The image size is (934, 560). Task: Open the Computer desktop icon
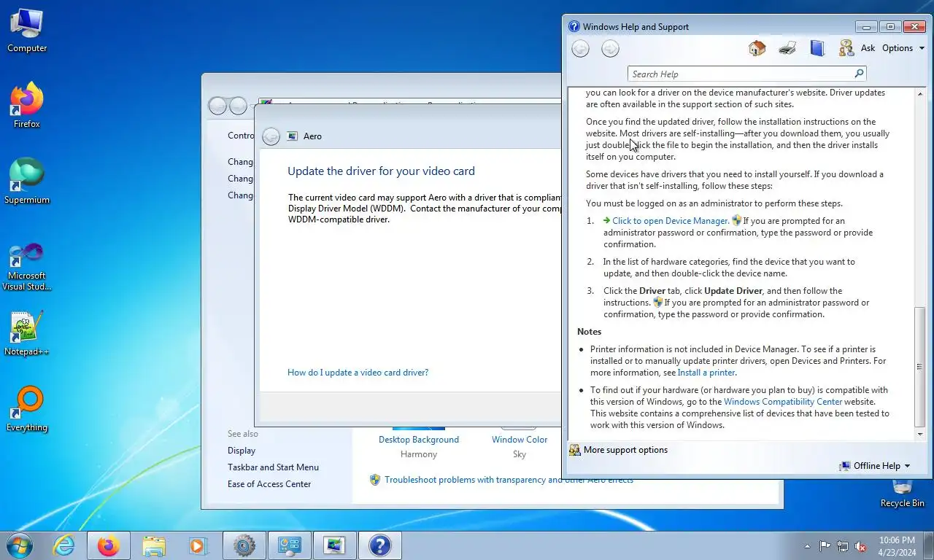(27, 31)
